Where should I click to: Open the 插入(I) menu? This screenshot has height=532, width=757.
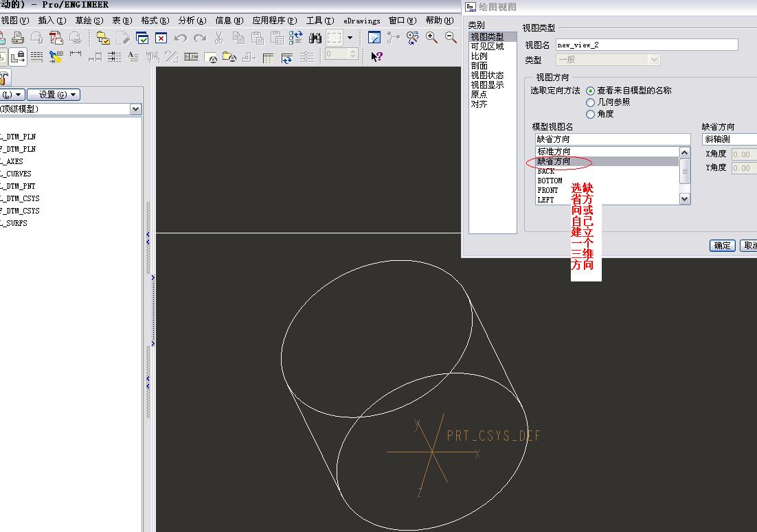pos(52,21)
